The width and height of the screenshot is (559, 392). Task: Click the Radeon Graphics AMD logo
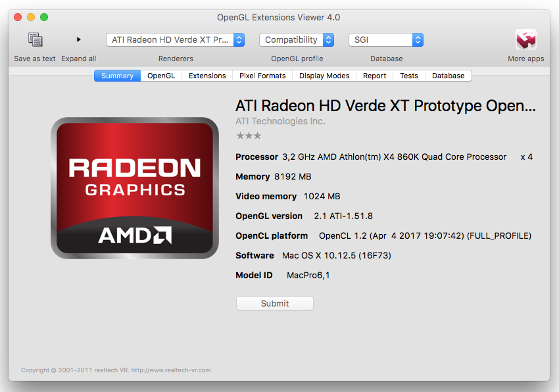(135, 188)
